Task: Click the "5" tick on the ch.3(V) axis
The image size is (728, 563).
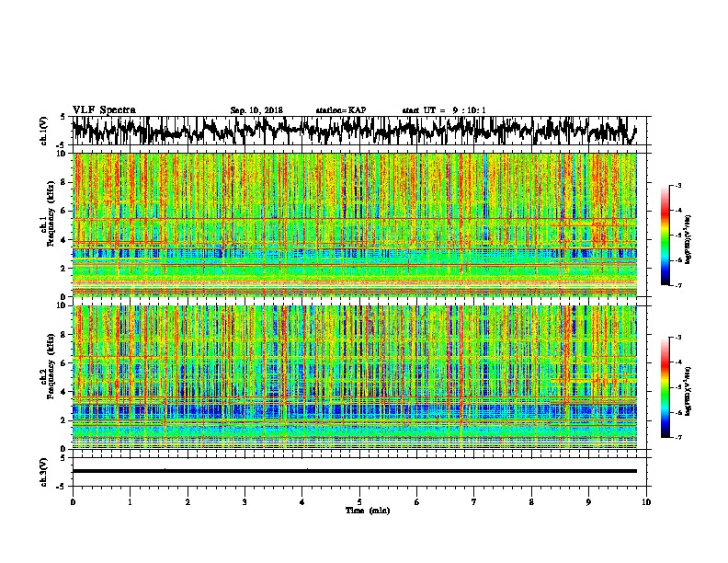Action: click(63, 458)
